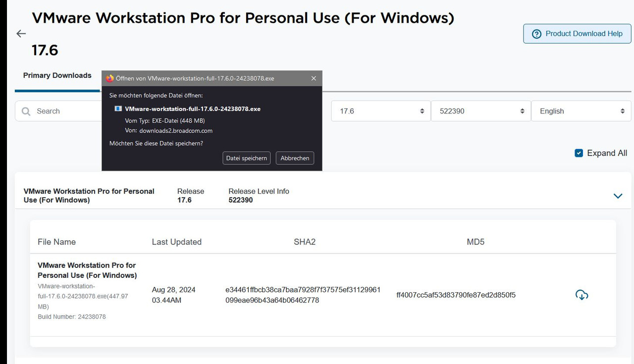
Task: Click the Abbrechen button
Action: (x=295, y=158)
